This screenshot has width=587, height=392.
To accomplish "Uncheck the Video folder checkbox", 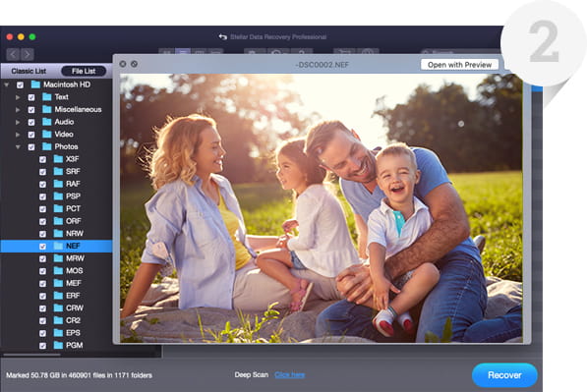I will (31, 135).
